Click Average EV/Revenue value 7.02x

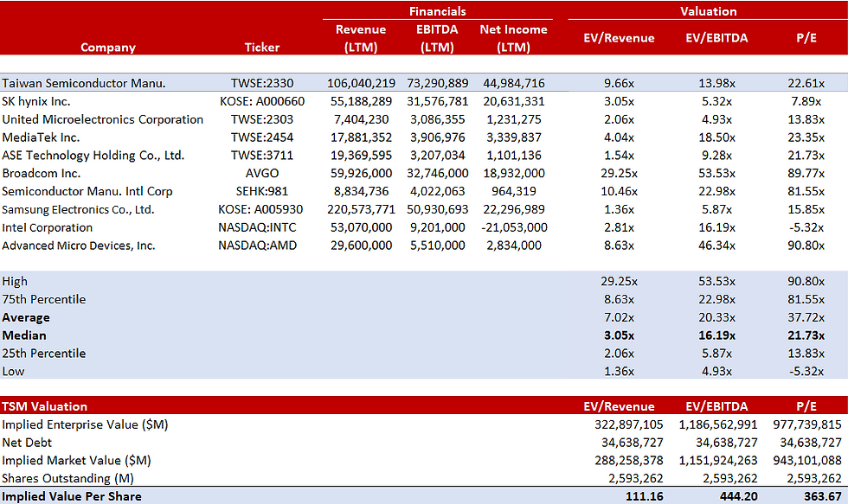point(619,317)
